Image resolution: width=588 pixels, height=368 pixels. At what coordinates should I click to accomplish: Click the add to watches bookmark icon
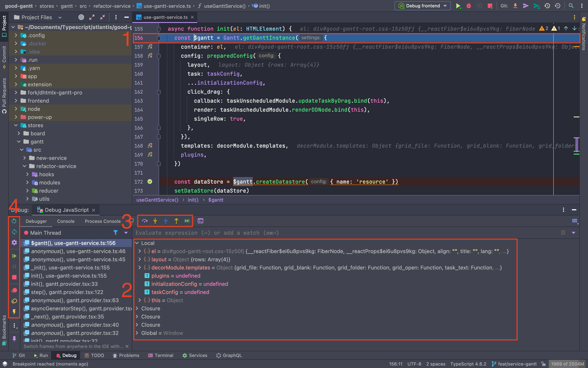[563, 233]
